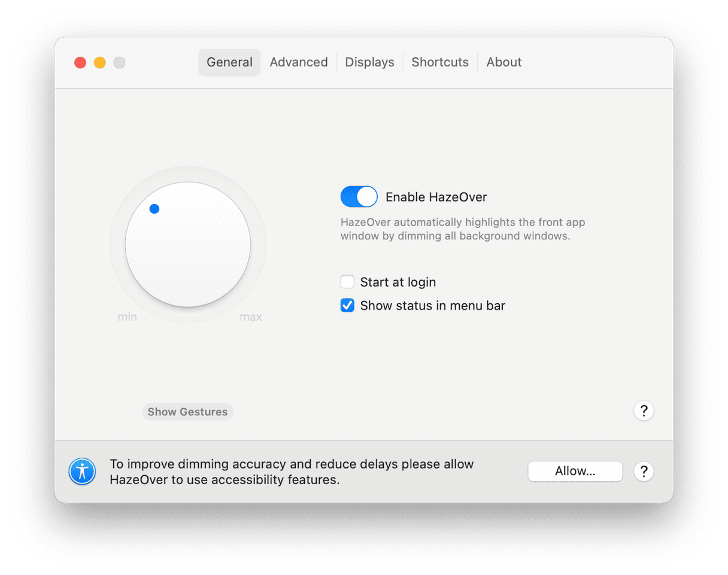Open help beside the Allow button
The image size is (728, 575).
tap(644, 471)
